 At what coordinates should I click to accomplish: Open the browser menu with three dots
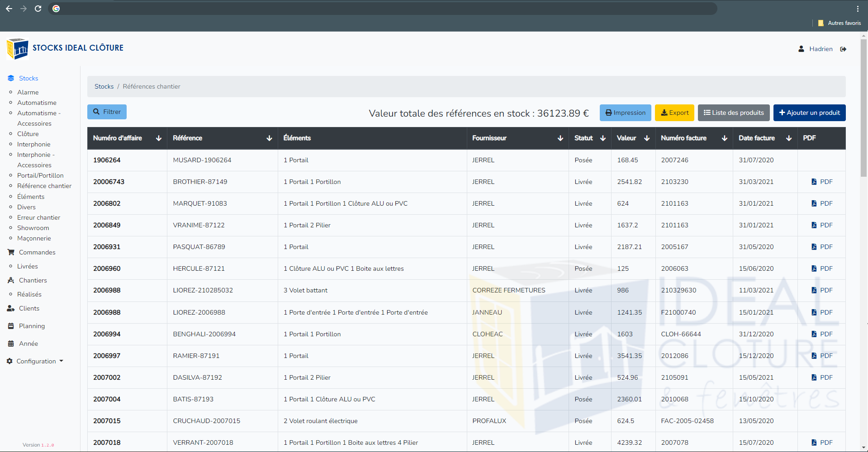(x=859, y=9)
